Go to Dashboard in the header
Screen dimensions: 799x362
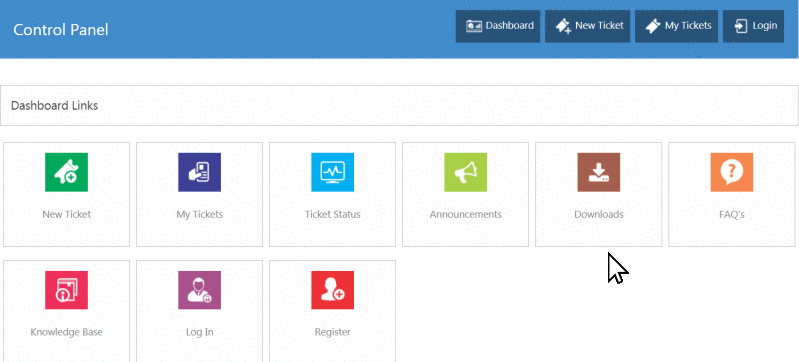point(498,26)
